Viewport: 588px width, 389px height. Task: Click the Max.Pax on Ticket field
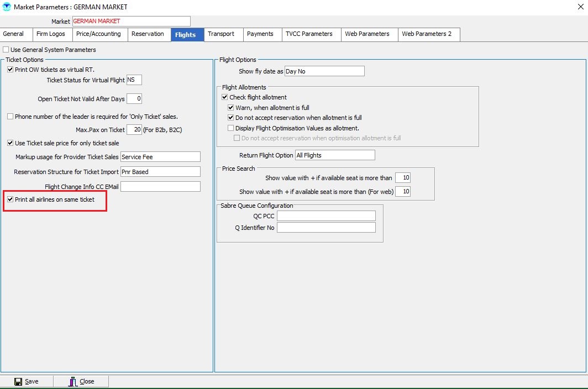[134, 129]
